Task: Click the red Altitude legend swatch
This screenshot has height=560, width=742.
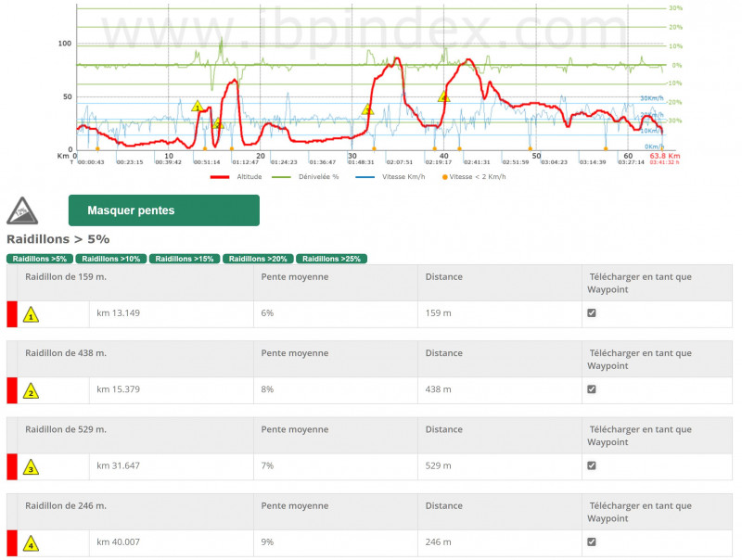Action: [220, 175]
